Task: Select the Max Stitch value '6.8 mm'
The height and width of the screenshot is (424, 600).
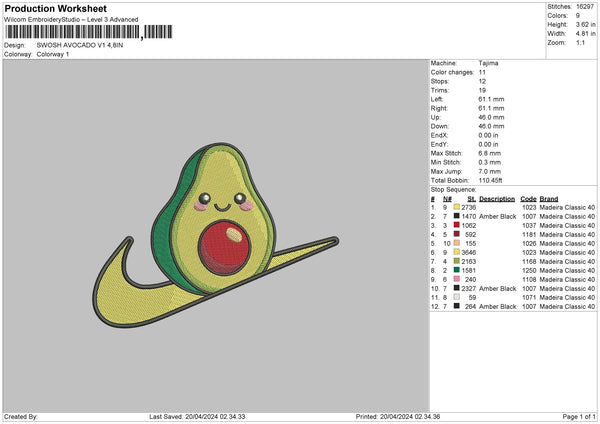Action: (x=489, y=153)
